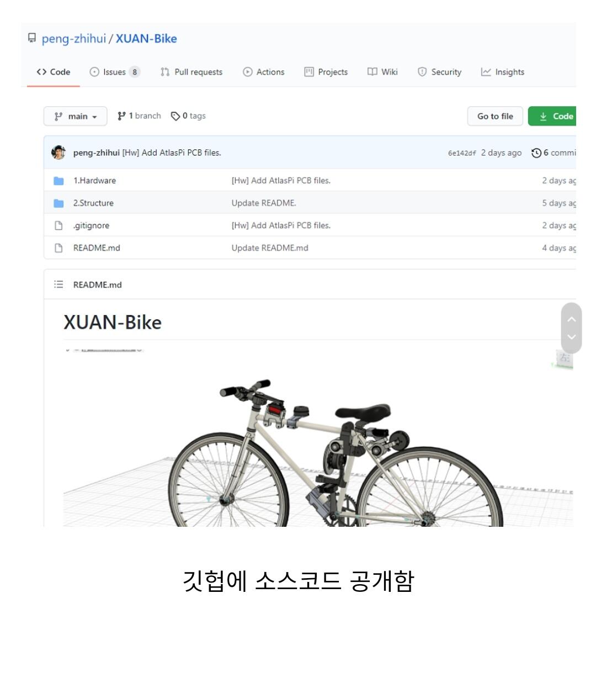Switch to the Issues tab
The image size is (596, 700).
[115, 72]
